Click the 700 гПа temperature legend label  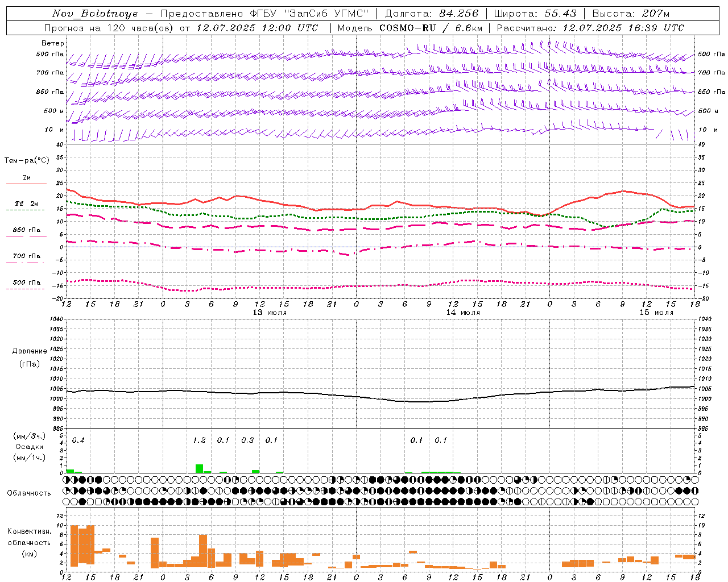point(27,256)
